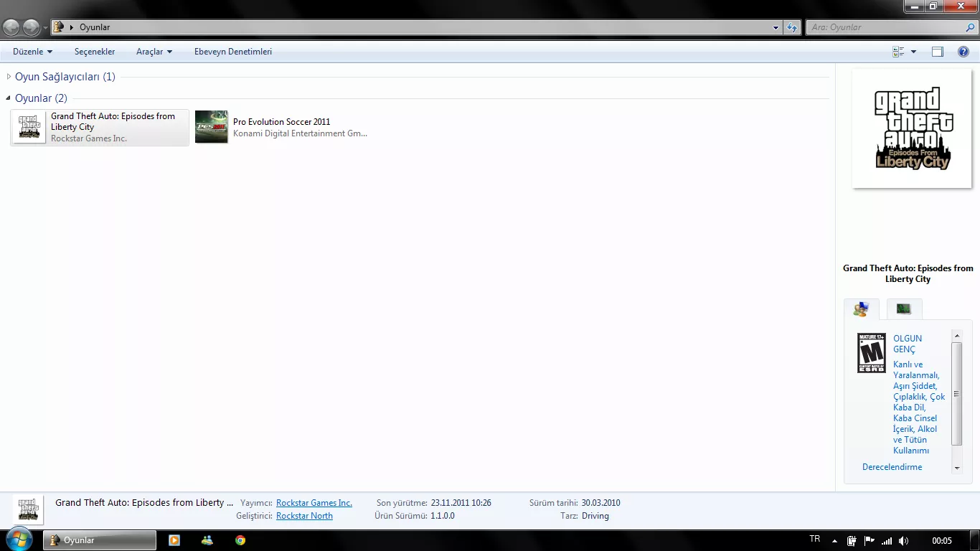Screen dimensions: 980x551
Task: Click the TR language indicator
Action: [x=814, y=539]
